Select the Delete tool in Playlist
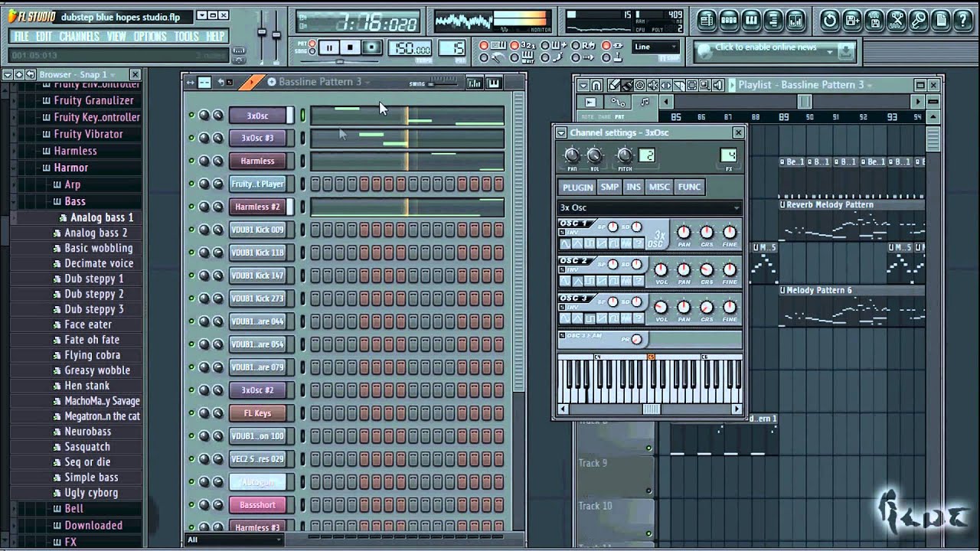The height and width of the screenshot is (551, 980). [x=640, y=85]
